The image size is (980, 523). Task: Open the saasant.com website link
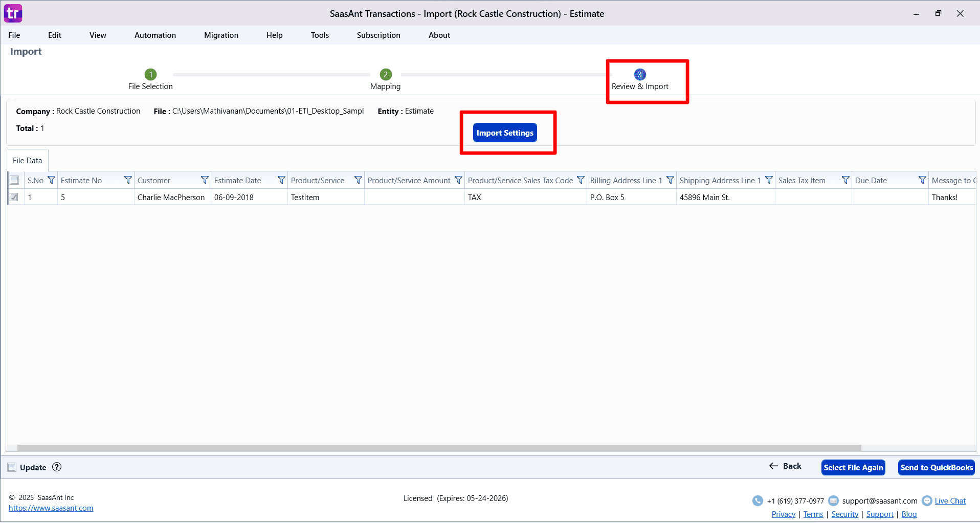click(51, 508)
